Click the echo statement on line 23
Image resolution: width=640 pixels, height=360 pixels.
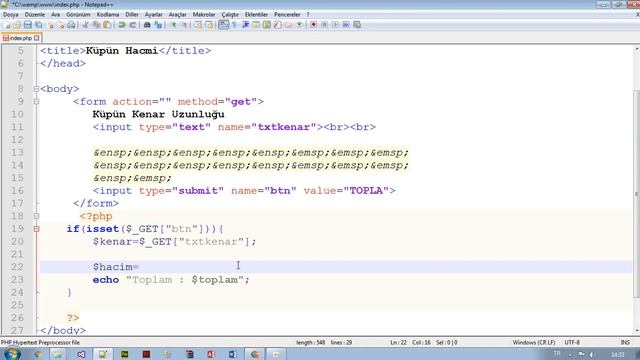[x=171, y=280]
